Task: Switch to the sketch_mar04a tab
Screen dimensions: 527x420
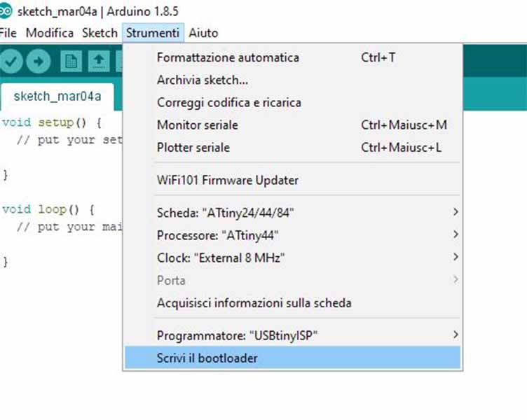Action: 57,97
